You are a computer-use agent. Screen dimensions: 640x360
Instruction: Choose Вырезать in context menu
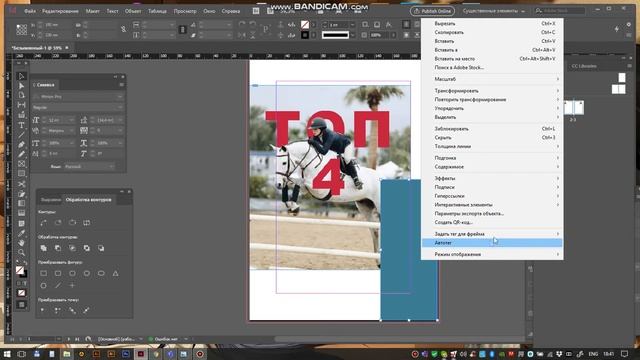pos(492,24)
